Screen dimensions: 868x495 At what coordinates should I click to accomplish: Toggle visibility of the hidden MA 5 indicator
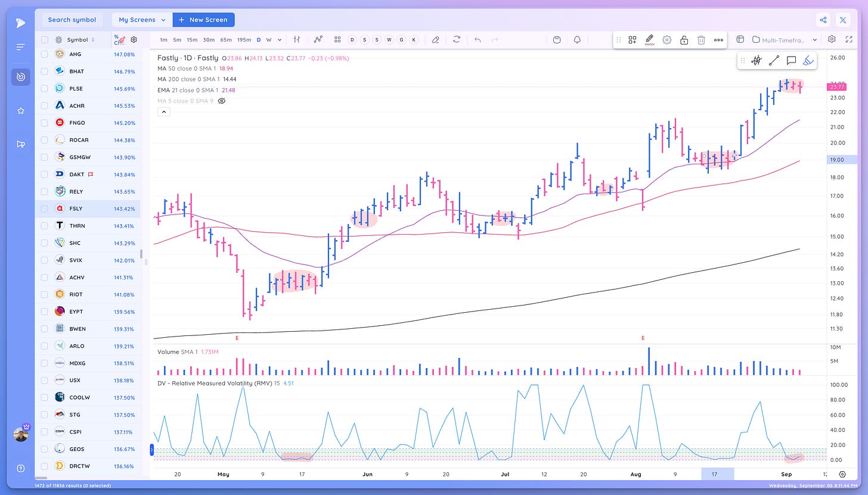point(222,101)
